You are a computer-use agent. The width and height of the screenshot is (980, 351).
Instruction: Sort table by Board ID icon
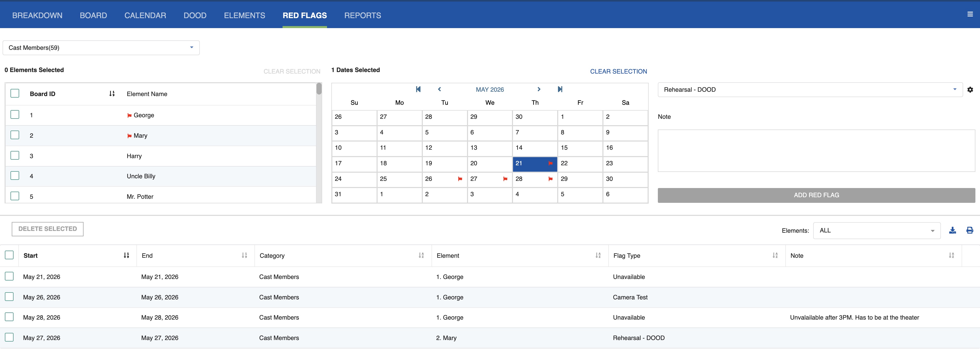(x=112, y=93)
